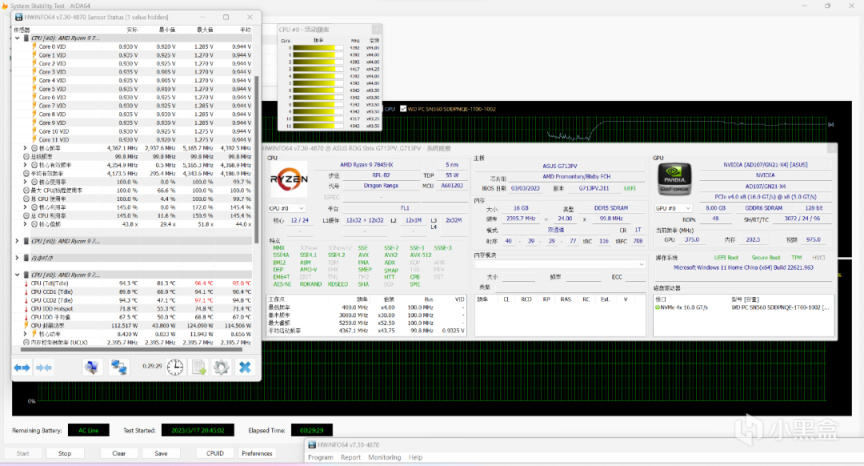
Task: Open the Monitoring menu in HWiNFO64
Action: [385, 457]
